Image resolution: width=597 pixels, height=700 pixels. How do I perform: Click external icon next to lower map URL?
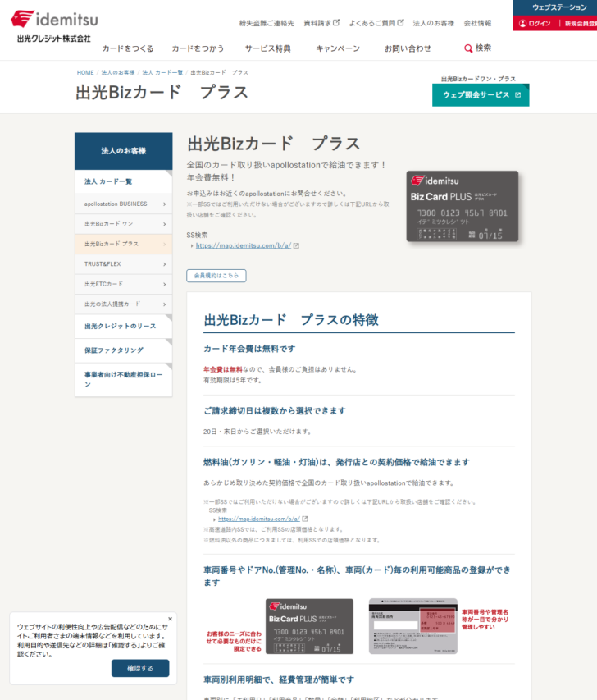(x=305, y=519)
